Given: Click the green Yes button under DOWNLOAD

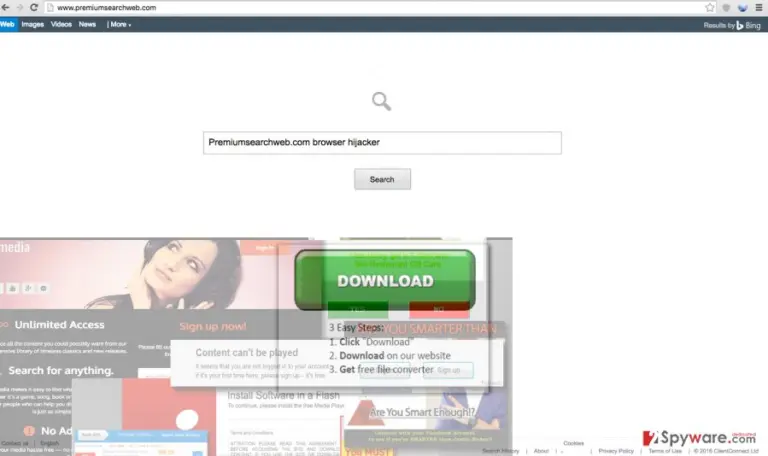Looking at the screenshot, I should pyautogui.click(x=358, y=309).
